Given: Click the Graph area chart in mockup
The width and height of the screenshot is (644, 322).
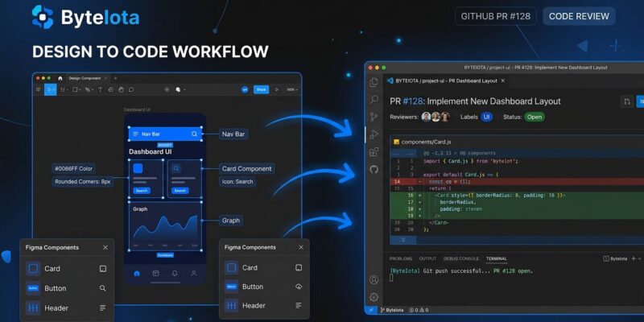Looking at the screenshot, I should point(165,229).
